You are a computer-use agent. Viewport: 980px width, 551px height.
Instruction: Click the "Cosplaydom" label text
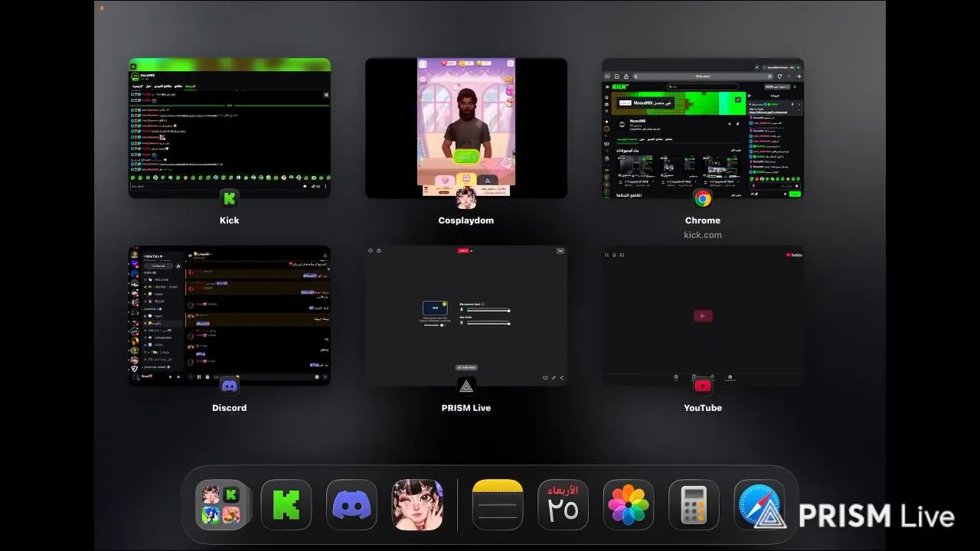tap(466, 220)
